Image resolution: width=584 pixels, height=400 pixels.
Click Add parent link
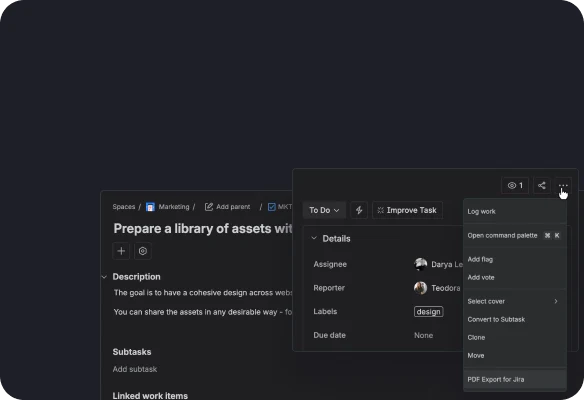tap(233, 207)
